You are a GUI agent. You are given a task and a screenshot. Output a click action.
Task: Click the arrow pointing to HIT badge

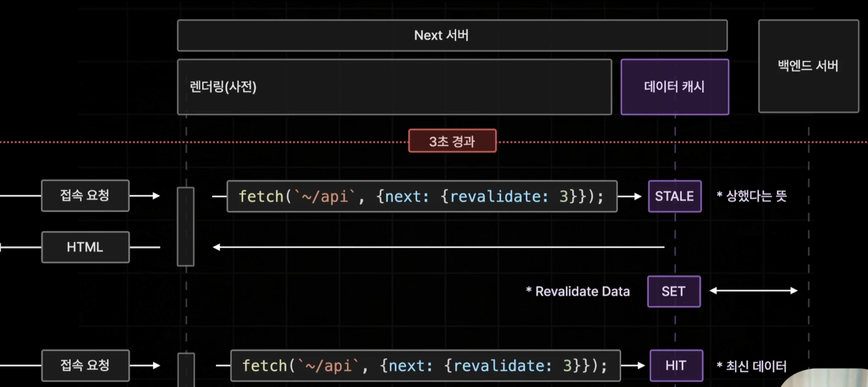[x=633, y=366]
